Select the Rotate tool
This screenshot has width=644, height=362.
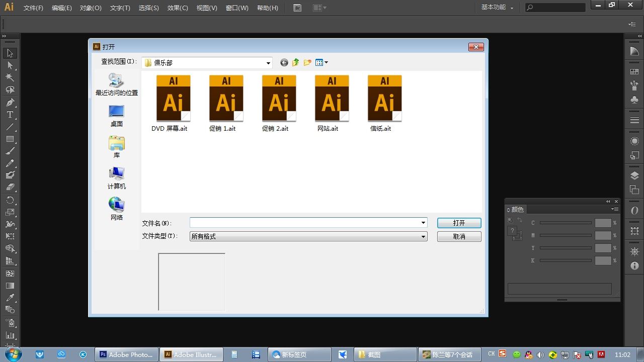pyautogui.click(x=10, y=200)
